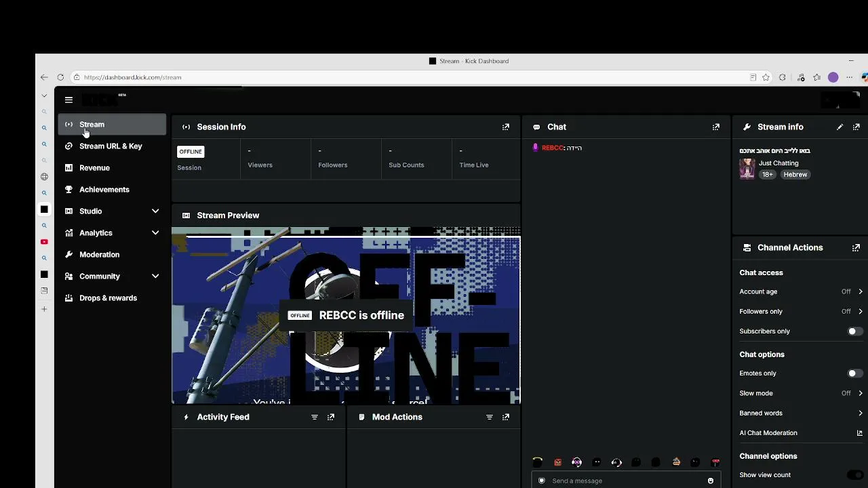The image size is (868, 488).
Task: Insert the orange-beaked emote in chat
Action: click(676, 462)
